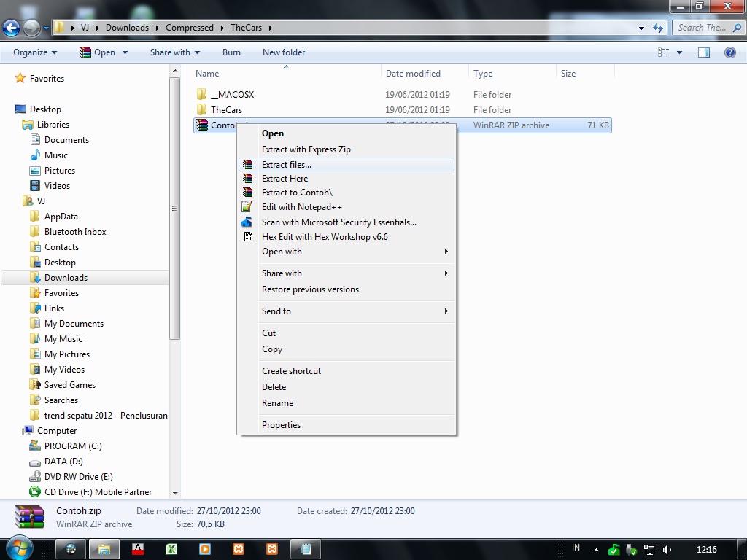This screenshot has height=560, width=747.
Task: Click the Help question mark icon
Action: coord(730,52)
